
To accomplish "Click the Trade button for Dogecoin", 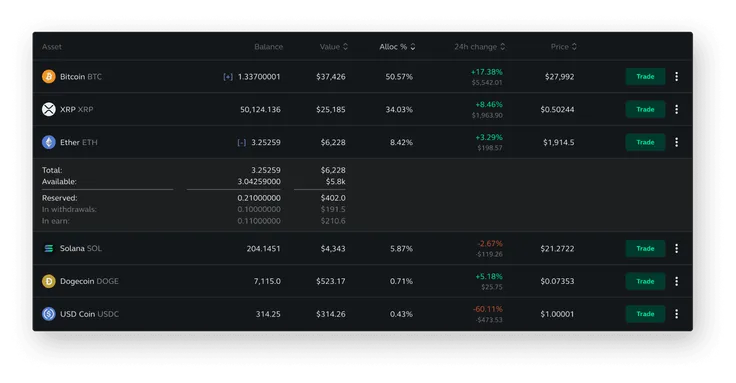I will [645, 281].
